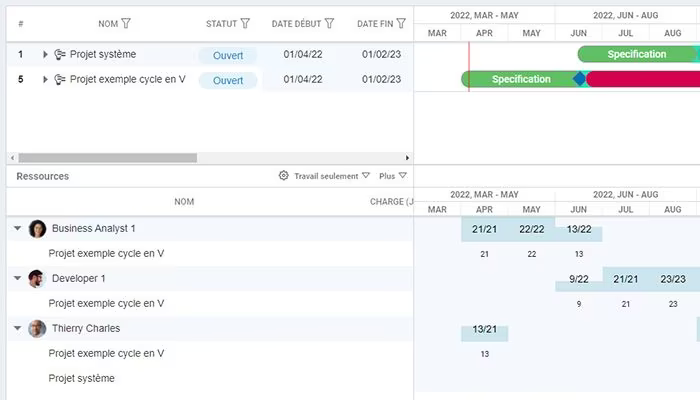Image resolution: width=700 pixels, height=400 pixels.
Task: Click the 23/23 August load cell
Action: click(x=673, y=279)
